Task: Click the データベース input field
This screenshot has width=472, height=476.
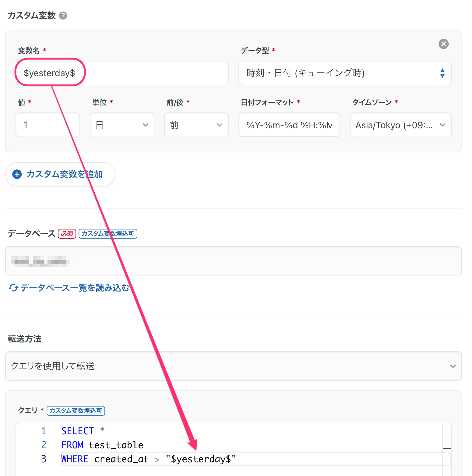Action: click(234, 261)
